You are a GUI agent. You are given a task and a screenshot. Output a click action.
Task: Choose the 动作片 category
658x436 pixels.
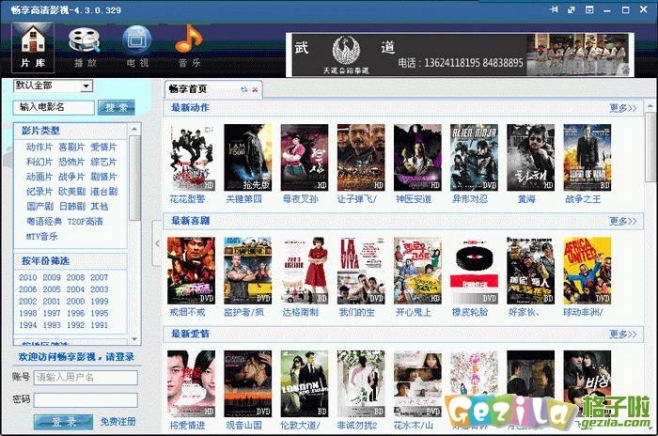[39, 147]
